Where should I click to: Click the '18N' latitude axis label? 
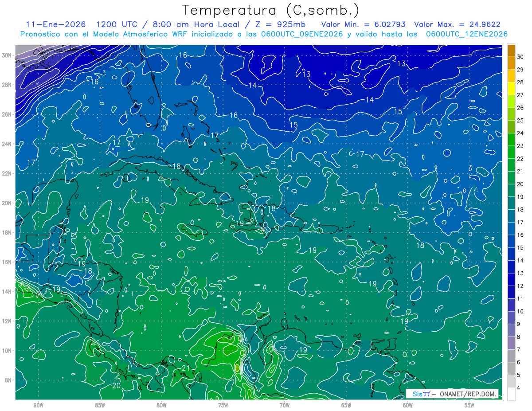[7, 232]
